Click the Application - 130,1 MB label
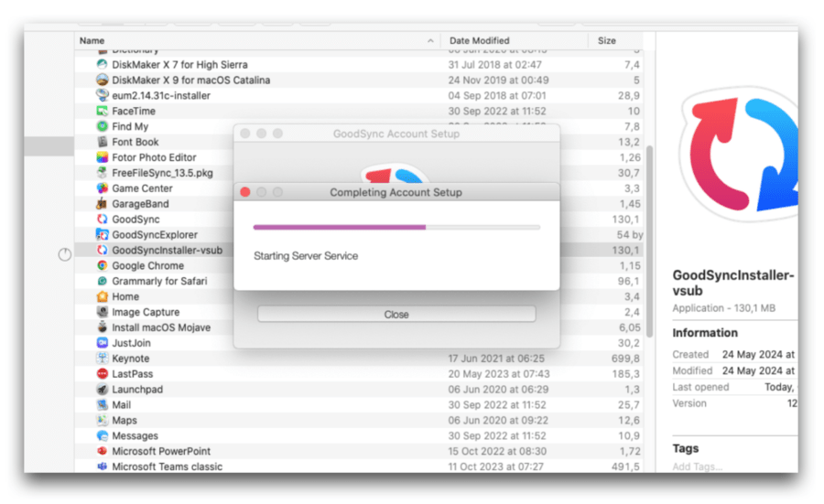Image resolution: width=824 pixels, height=504 pixels. [723, 308]
